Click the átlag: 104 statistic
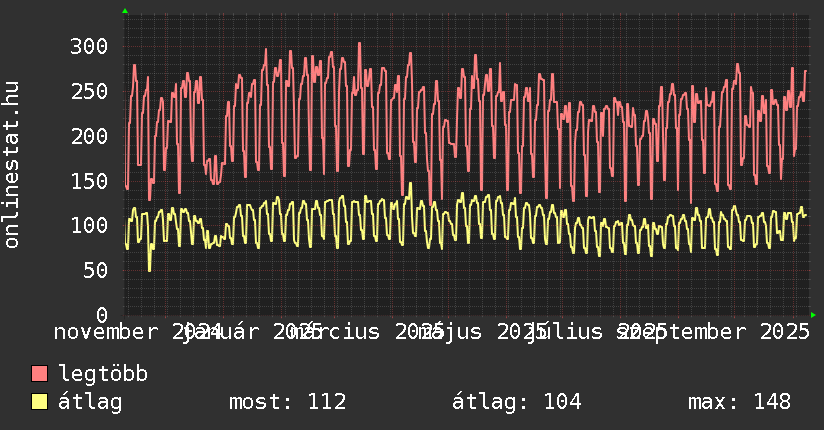The height and width of the screenshot is (430, 824). (x=516, y=402)
